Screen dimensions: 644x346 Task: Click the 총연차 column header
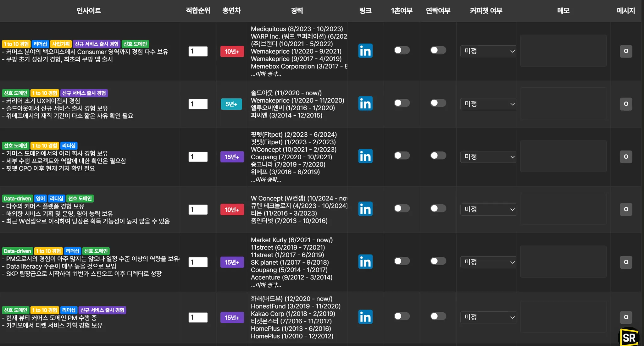[x=231, y=11]
